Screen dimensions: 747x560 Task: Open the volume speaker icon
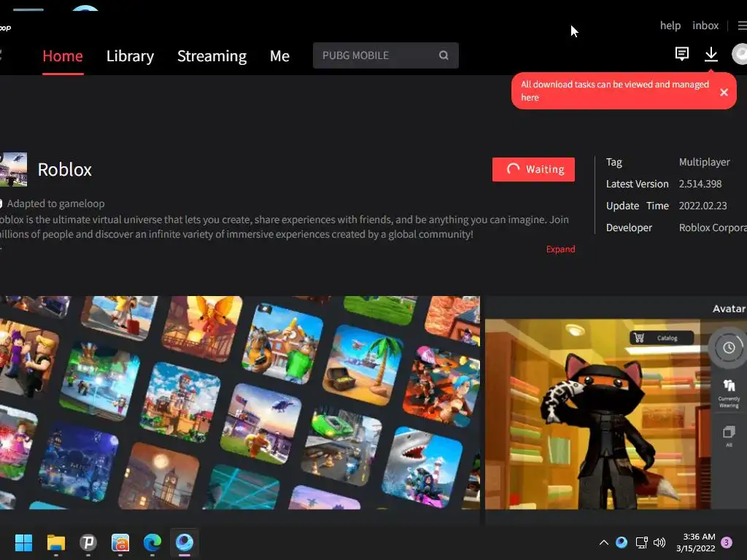(659, 542)
